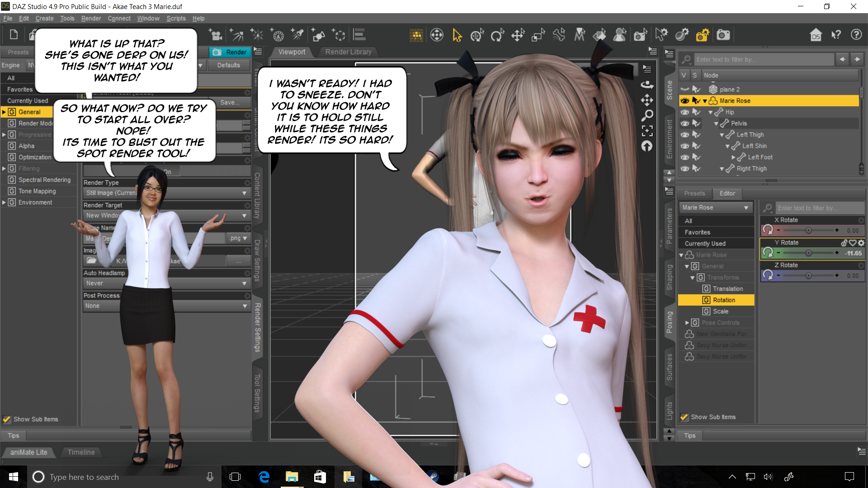Open the Auto Headlamp dropdown
Screen dimensions: 868x488
pos(167,283)
